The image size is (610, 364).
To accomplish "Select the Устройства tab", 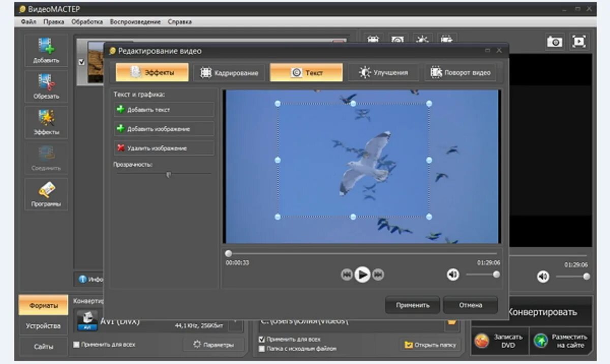I will click(x=43, y=326).
